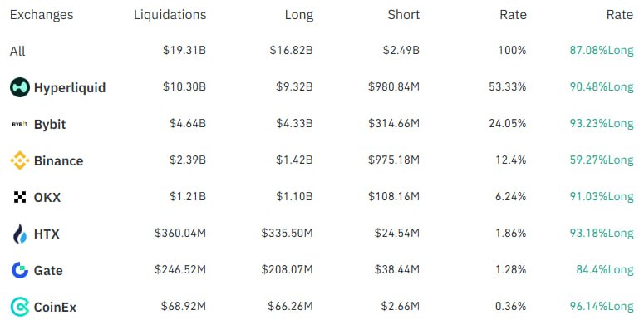Sort by the Liquidations column header
Viewport: 644px width, 325px height.
tap(170, 15)
